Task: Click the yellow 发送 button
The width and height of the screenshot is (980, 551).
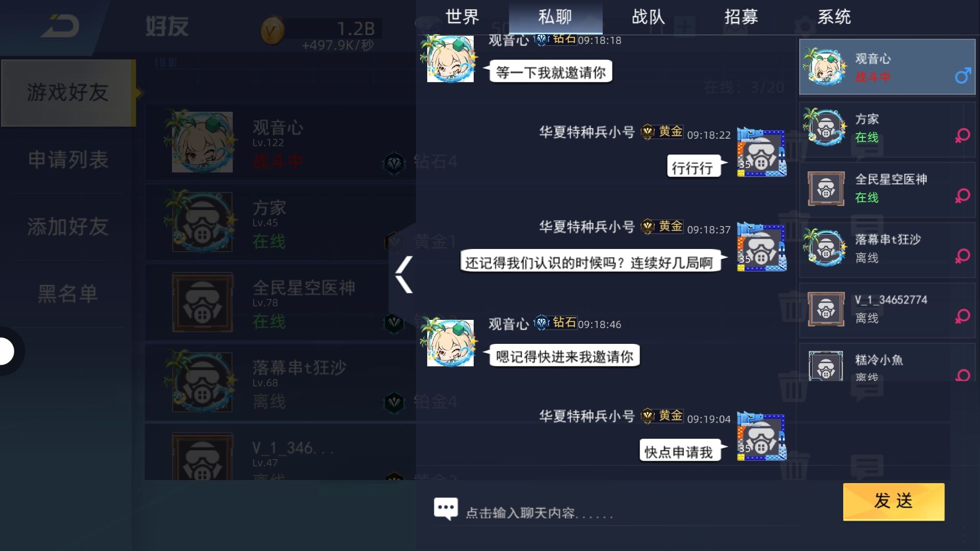Action: 894,502
